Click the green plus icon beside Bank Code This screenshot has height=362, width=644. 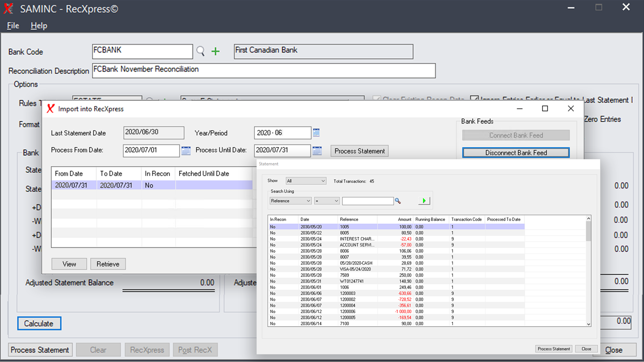point(216,51)
